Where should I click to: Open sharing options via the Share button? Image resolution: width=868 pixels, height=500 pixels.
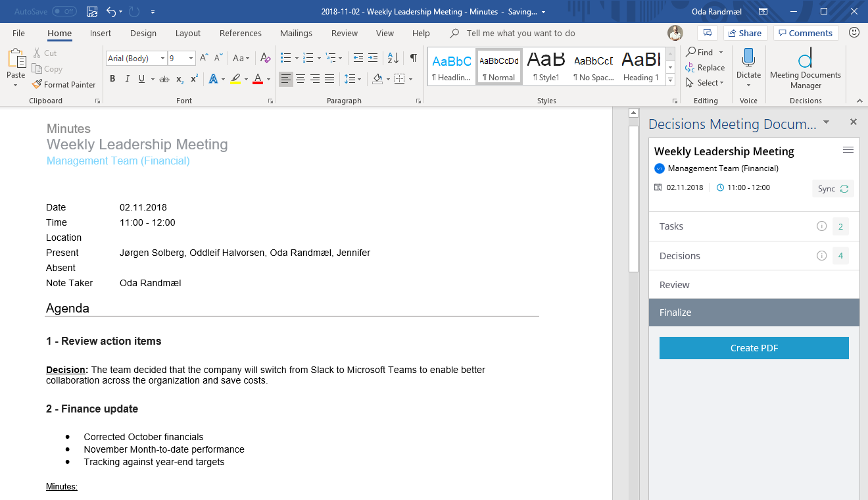(745, 33)
